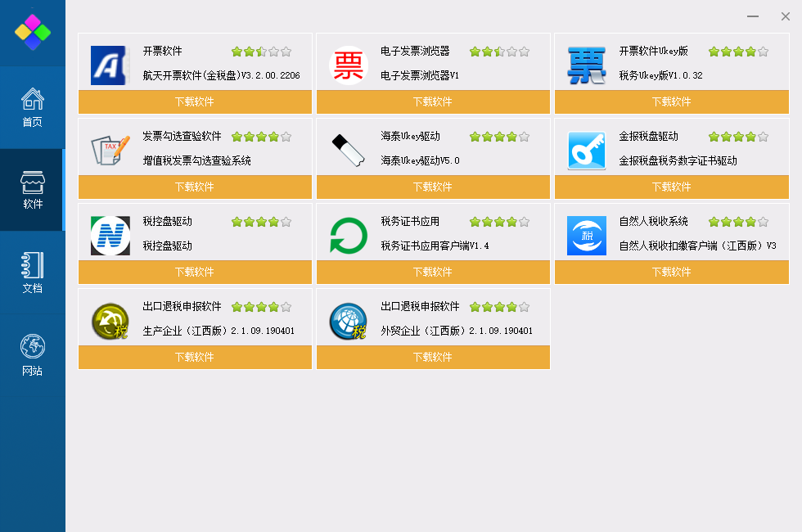802x532 pixels.
Task: Click the 发票勾选查验软件 TAX document icon
Action: point(110,151)
